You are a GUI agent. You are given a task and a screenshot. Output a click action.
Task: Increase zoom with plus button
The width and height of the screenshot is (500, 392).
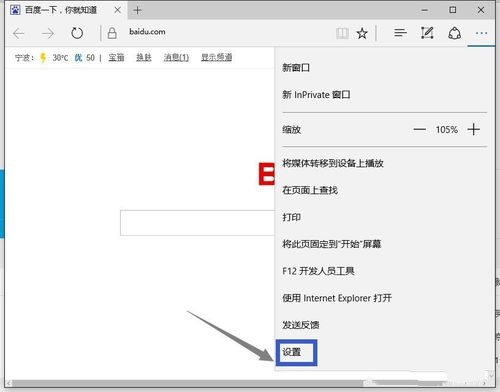tap(474, 129)
